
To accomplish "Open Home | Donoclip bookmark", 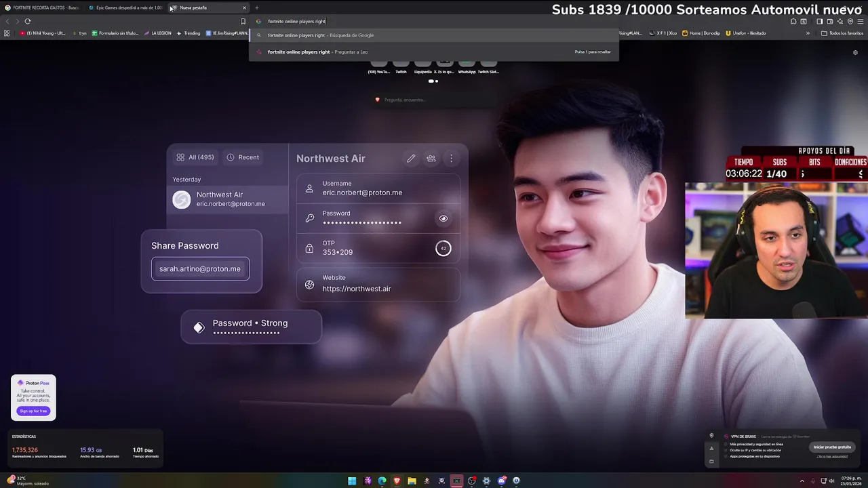I will [x=701, y=33].
